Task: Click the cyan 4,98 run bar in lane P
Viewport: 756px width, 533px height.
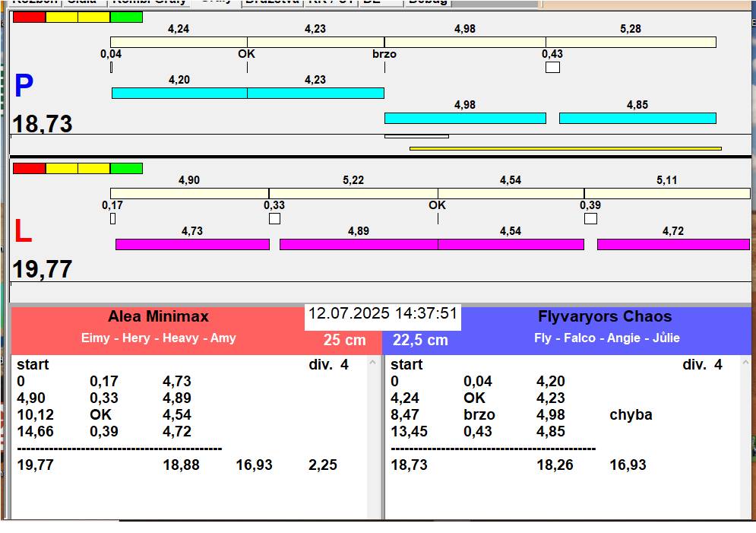Action: point(465,118)
